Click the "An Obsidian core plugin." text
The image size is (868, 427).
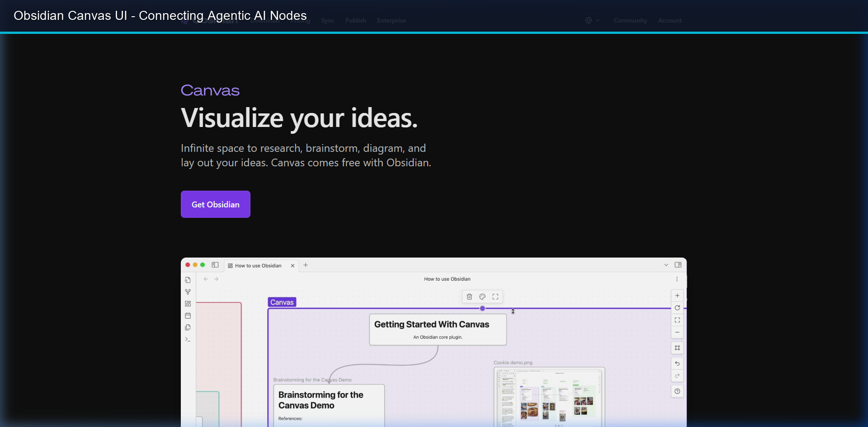(438, 337)
